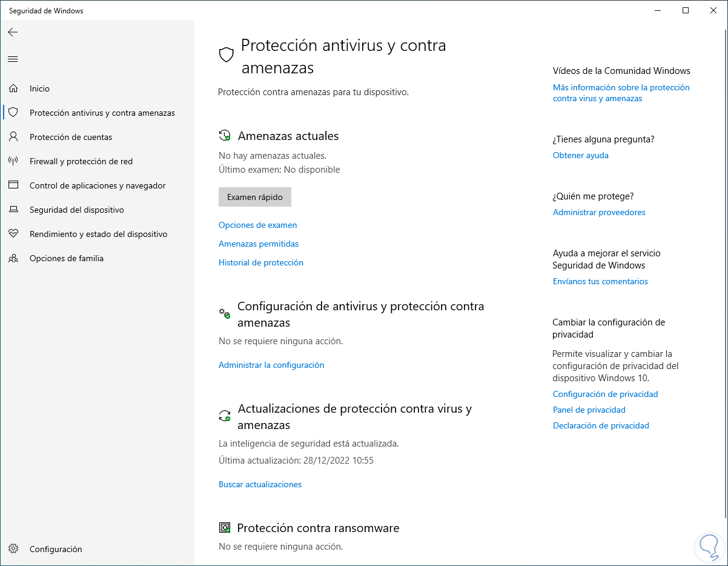Start the Examen rápido scan
This screenshot has height=566, width=728.
(x=254, y=197)
